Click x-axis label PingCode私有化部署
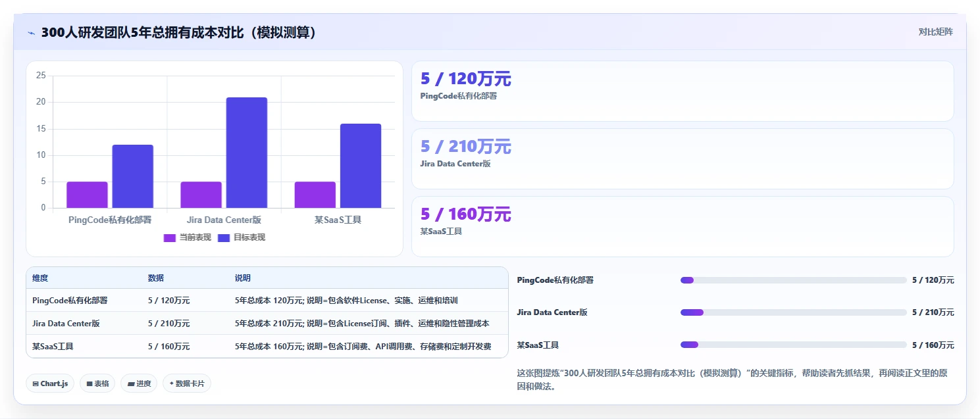980x419 pixels. pos(110,220)
